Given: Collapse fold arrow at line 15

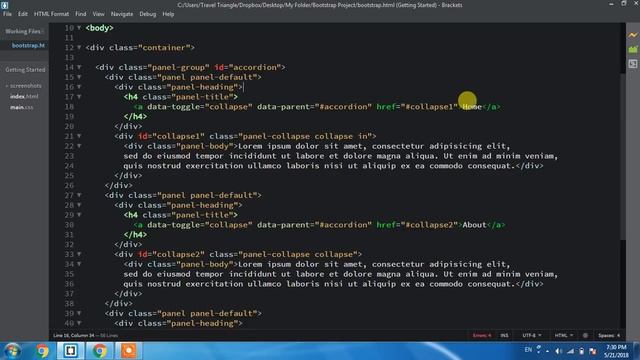Looking at the screenshot, I should (79, 77).
